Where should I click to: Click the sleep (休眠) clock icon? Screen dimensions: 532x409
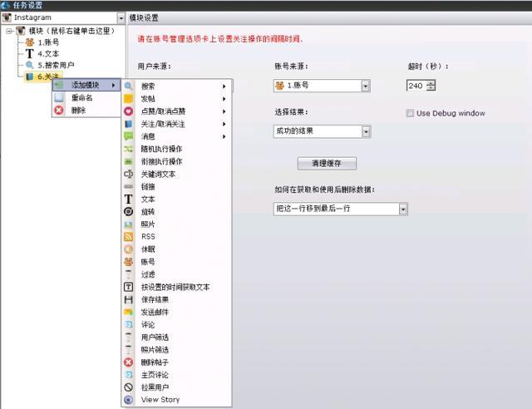coord(128,249)
